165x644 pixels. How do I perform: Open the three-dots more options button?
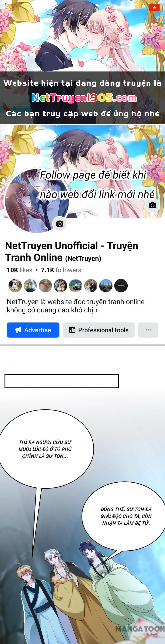tap(148, 330)
